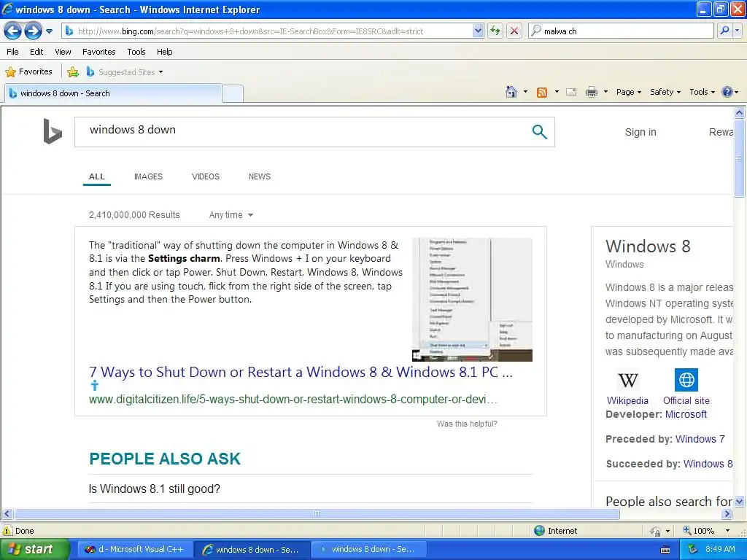747x560 pixels.
Task: Click the Add to Favorites Bar icon
Action: 73,72
